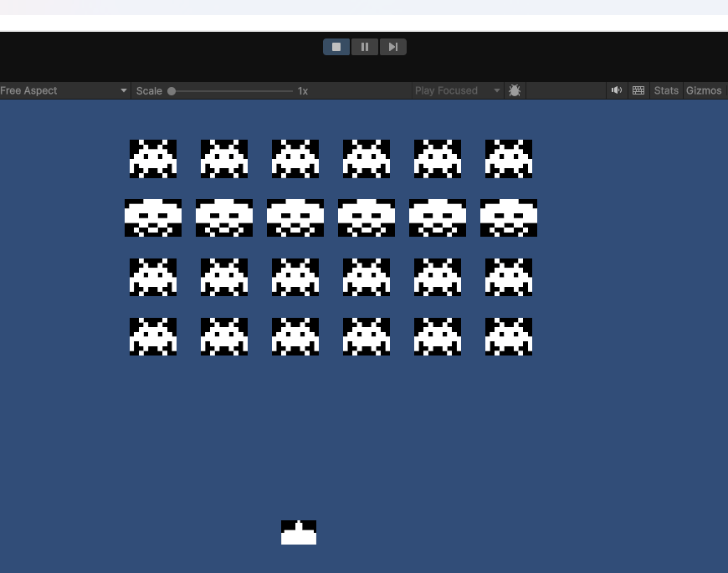Stop play mode with the stop button
This screenshot has width=728, height=573.
click(x=336, y=47)
